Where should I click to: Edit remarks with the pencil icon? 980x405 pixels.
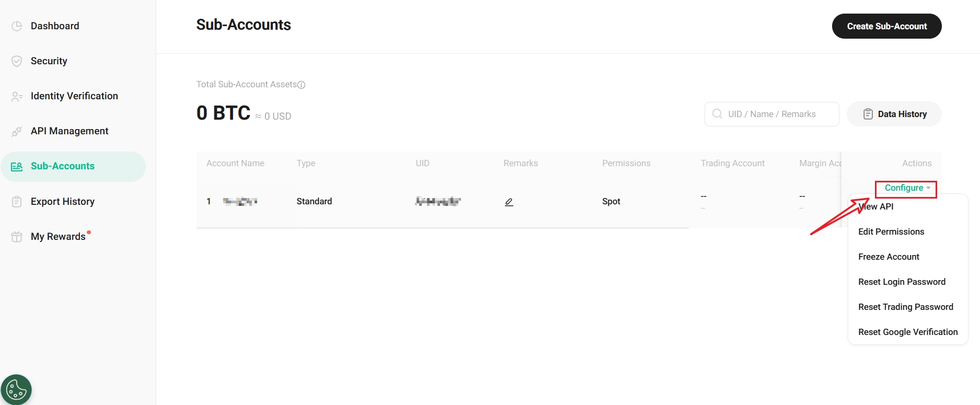click(x=509, y=202)
